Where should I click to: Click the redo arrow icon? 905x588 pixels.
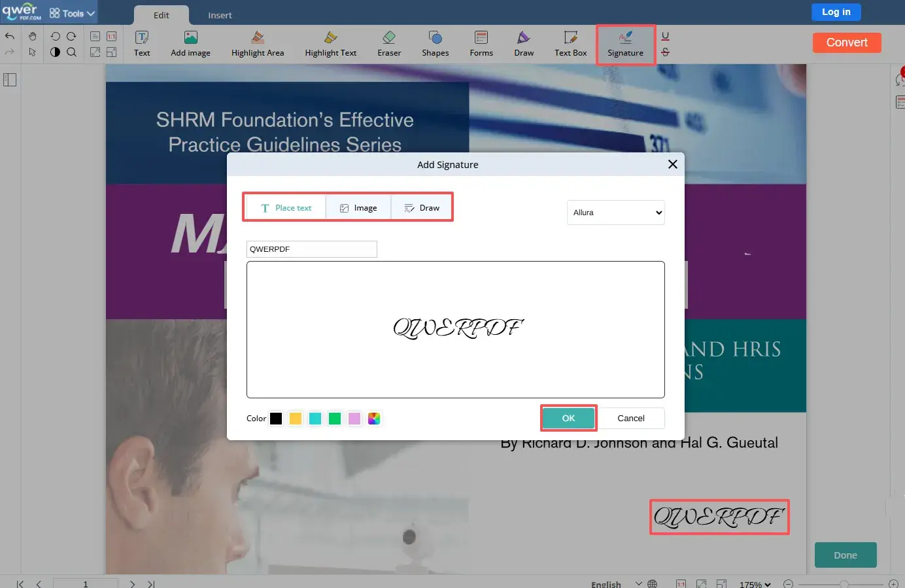click(x=10, y=52)
